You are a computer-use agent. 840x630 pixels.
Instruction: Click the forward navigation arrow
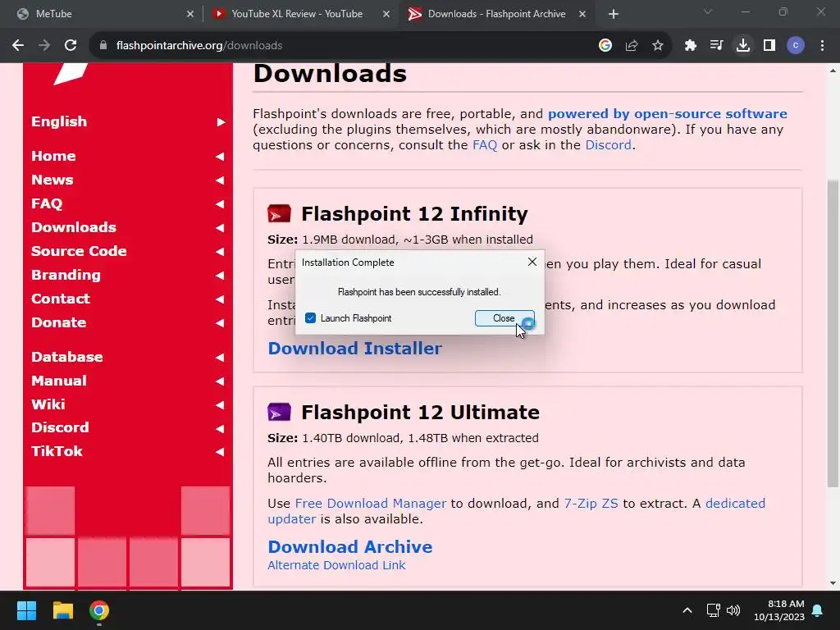(44, 46)
